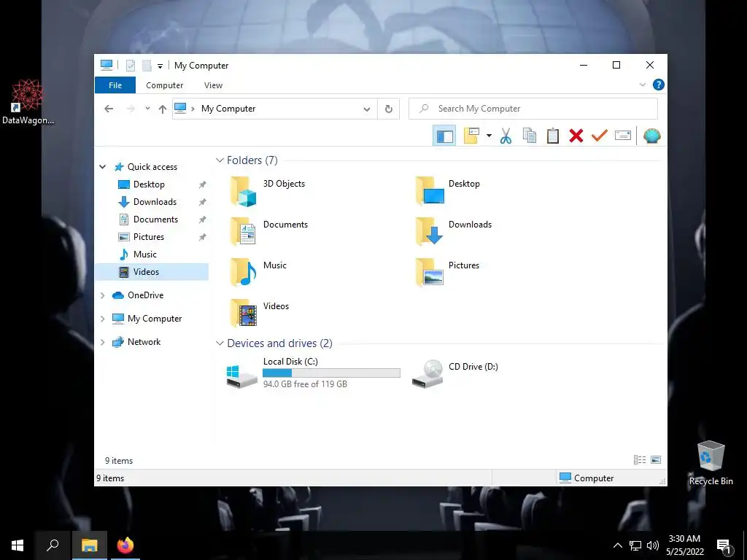Select the Local Disk (C:) drive
The height and width of the screenshot is (560, 747).
[x=312, y=374]
